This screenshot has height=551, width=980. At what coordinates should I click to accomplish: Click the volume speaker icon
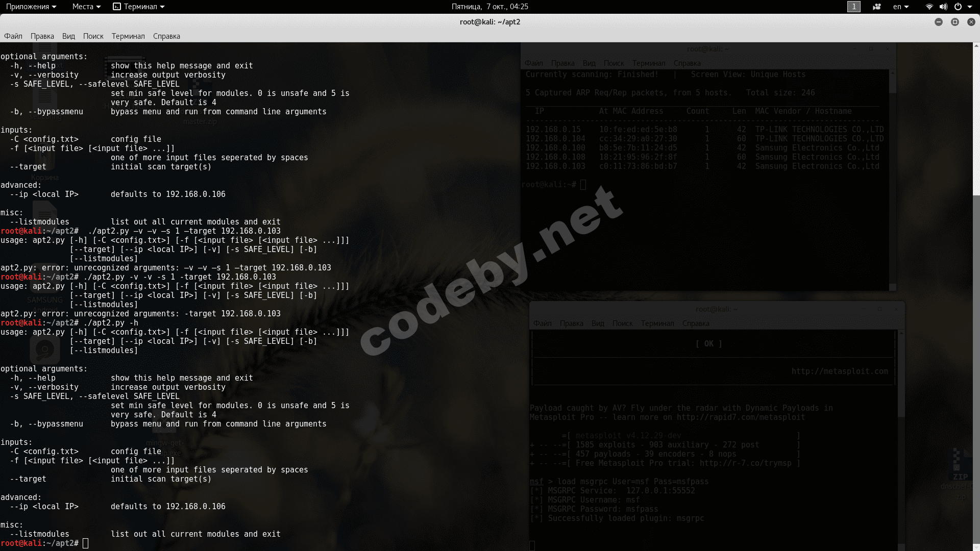(943, 7)
